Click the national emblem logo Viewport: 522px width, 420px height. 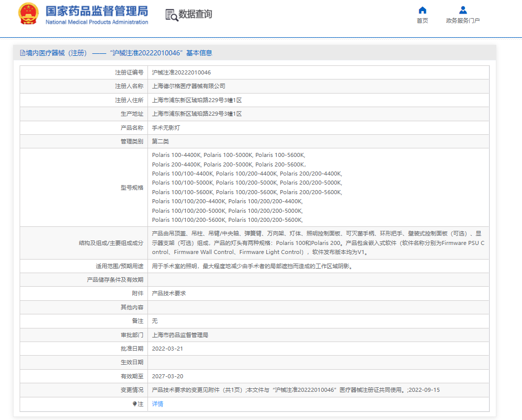pos(28,14)
